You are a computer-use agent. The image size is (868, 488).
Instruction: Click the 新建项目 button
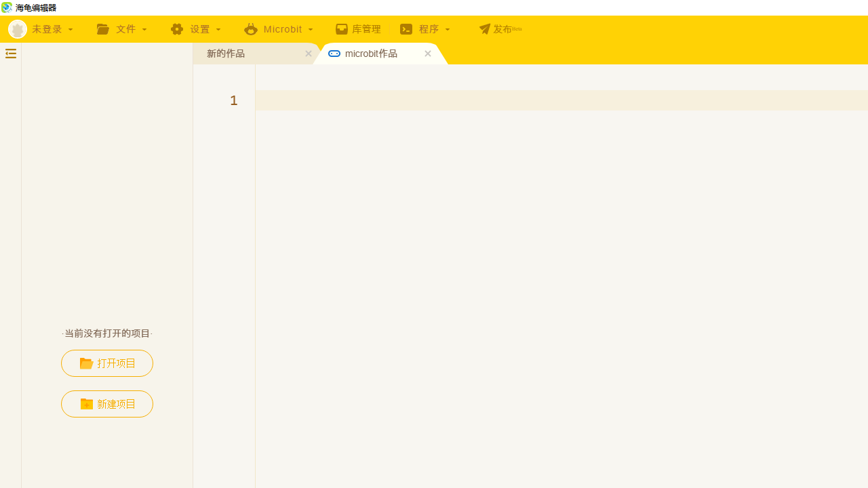point(106,404)
